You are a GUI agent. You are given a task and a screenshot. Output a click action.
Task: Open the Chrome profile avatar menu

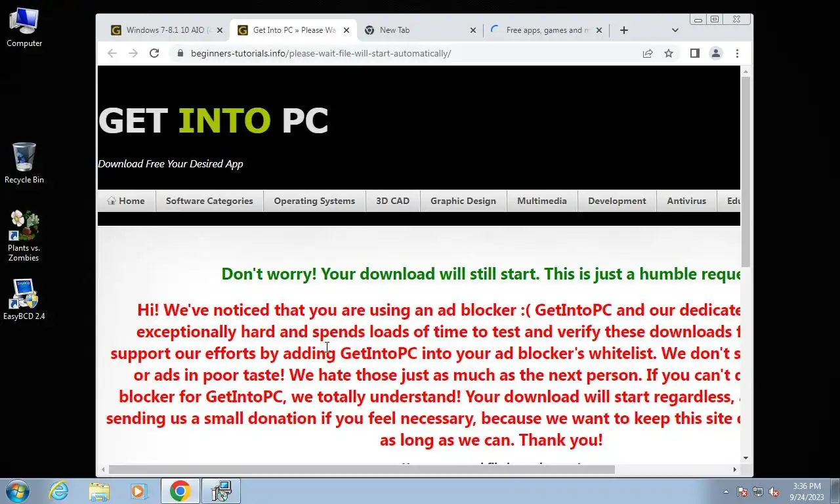click(x=716, y=53)
